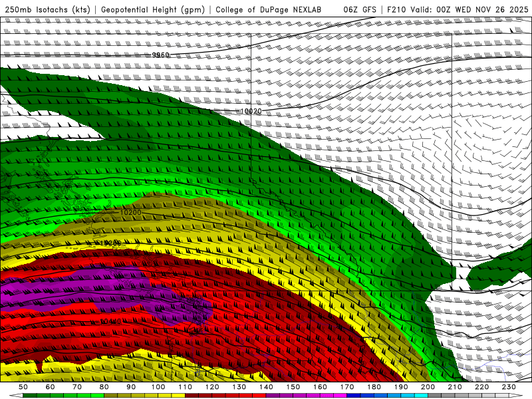The image size is (532, 399).
Task: Click the 10440 height contour label
Action: (x=111, y=321)
